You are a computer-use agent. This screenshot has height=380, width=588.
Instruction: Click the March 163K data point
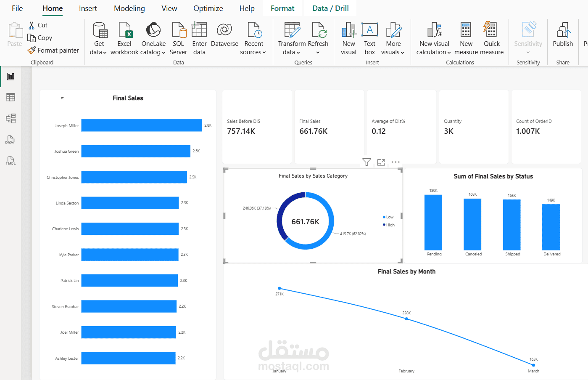tap(534, 365)
